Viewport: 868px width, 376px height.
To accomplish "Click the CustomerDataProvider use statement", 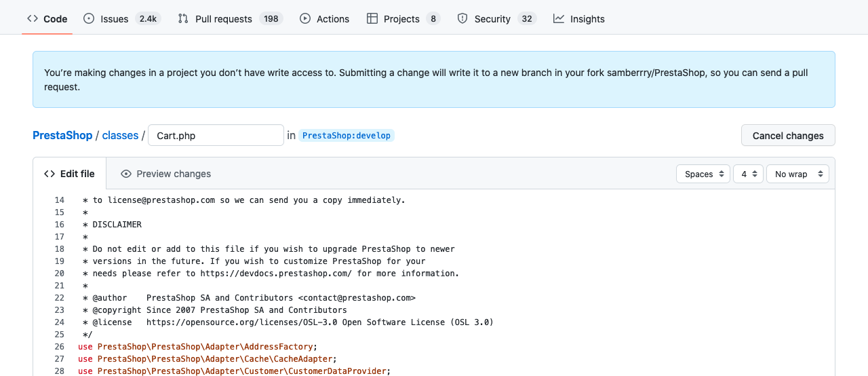I will 235,371.
